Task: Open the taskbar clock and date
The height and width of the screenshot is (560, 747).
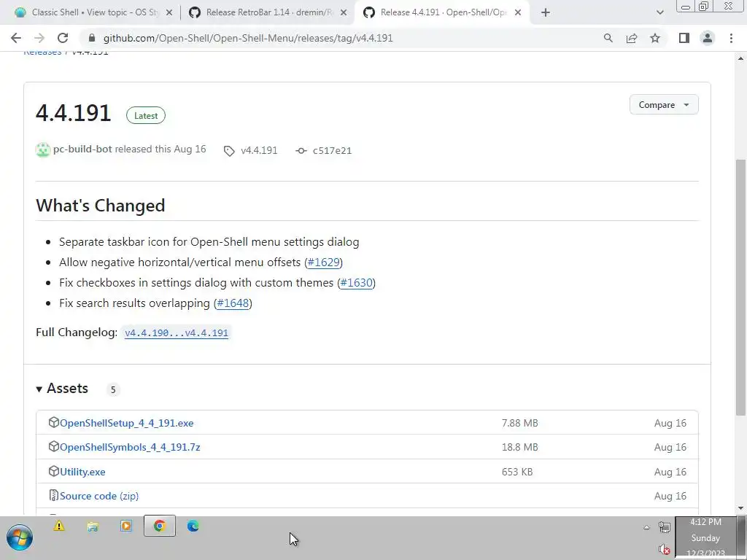Action: pos(705,538)
